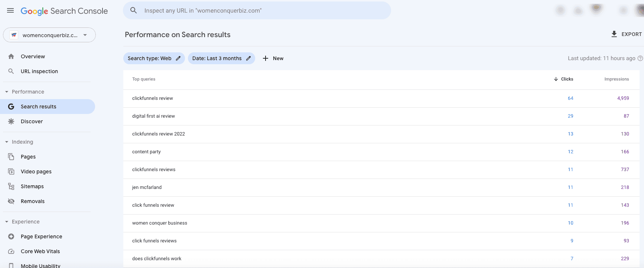Click the Date: Last 3 months chip
This screenshot has width=644, height=268.
click(x=221, y=58)
